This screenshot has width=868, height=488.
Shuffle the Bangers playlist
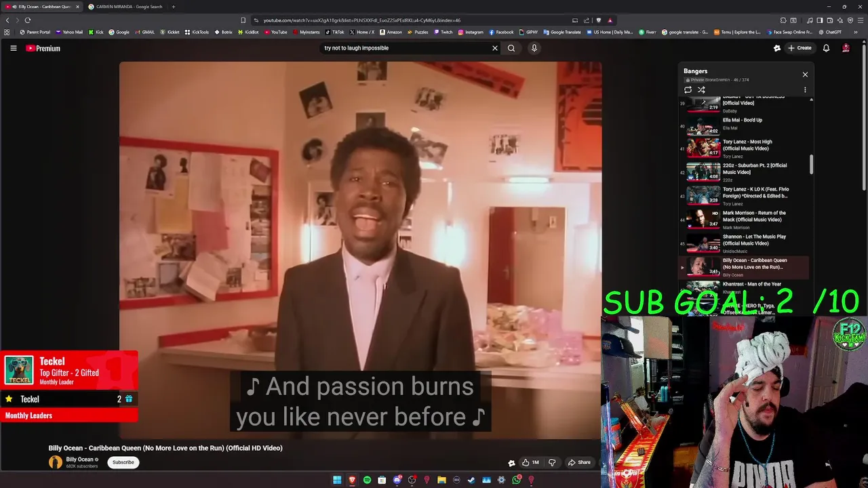(x=701, y=89)
